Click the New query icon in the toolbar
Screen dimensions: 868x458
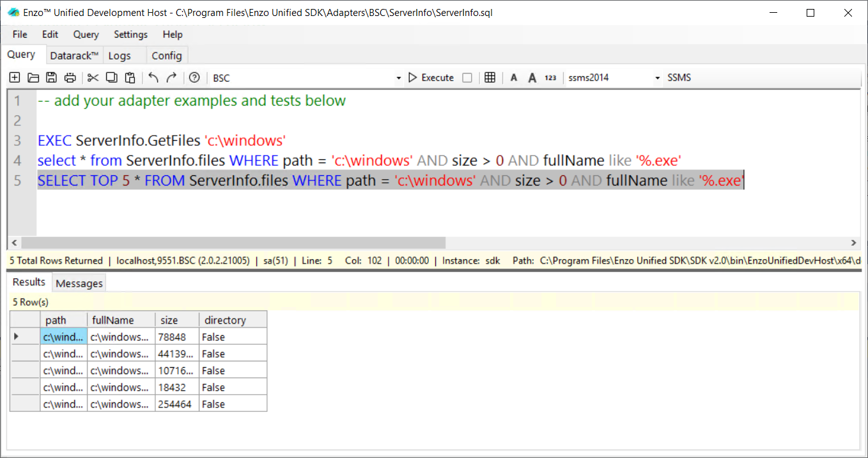pyautogui.click(x=15, y=78)
